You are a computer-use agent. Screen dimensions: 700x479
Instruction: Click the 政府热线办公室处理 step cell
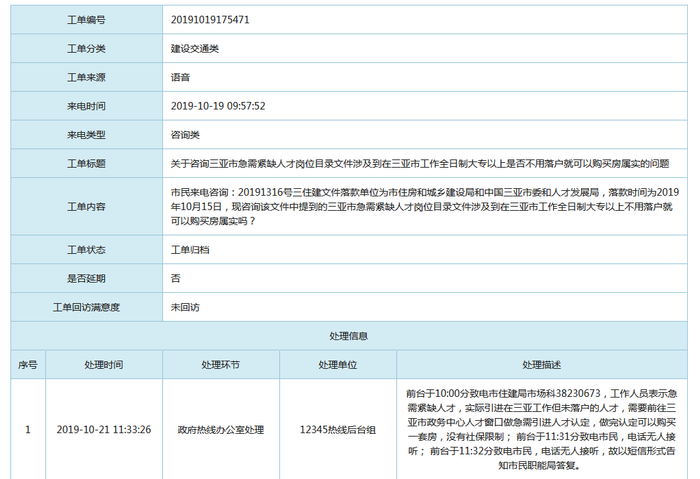coord(221,429)
